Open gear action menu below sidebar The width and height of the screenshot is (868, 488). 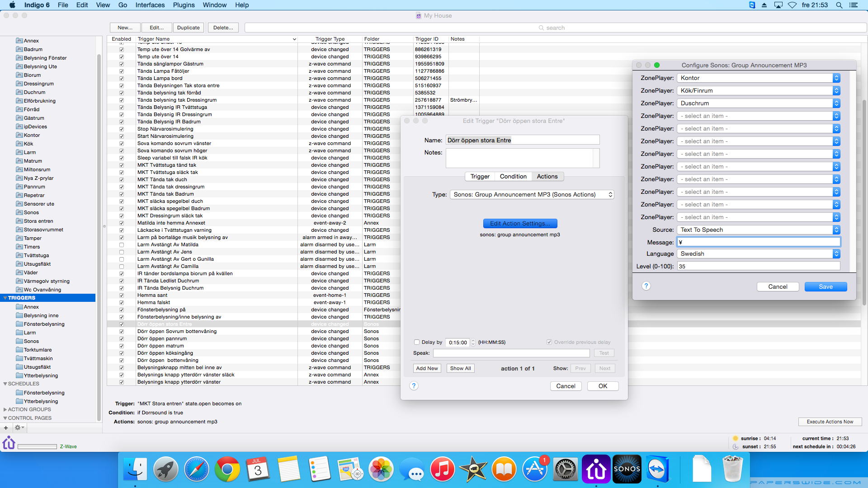19,427
